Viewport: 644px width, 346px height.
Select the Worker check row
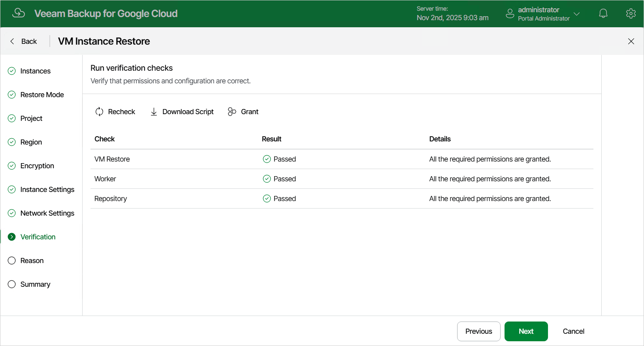tap(342, 179)
